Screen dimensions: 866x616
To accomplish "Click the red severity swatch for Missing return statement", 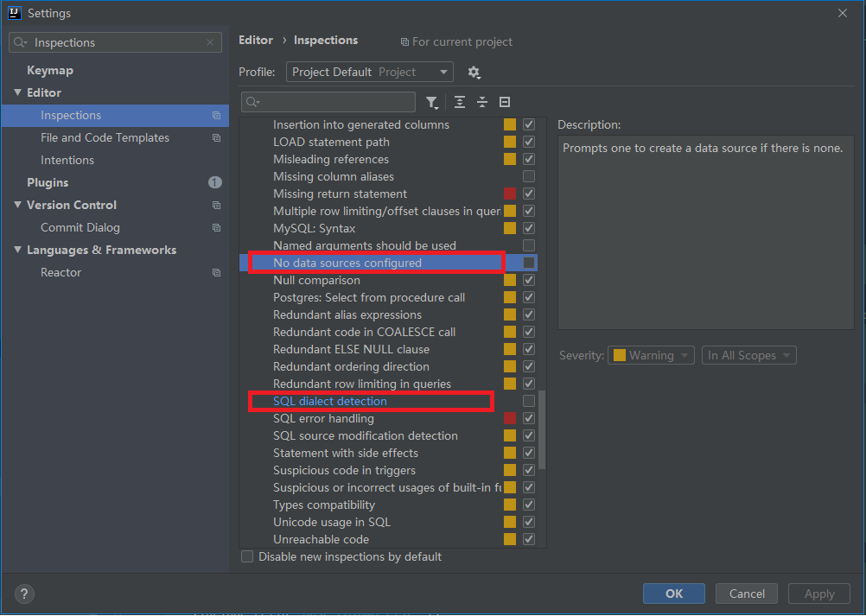I will pyautogui.click(x=510, y=194).
